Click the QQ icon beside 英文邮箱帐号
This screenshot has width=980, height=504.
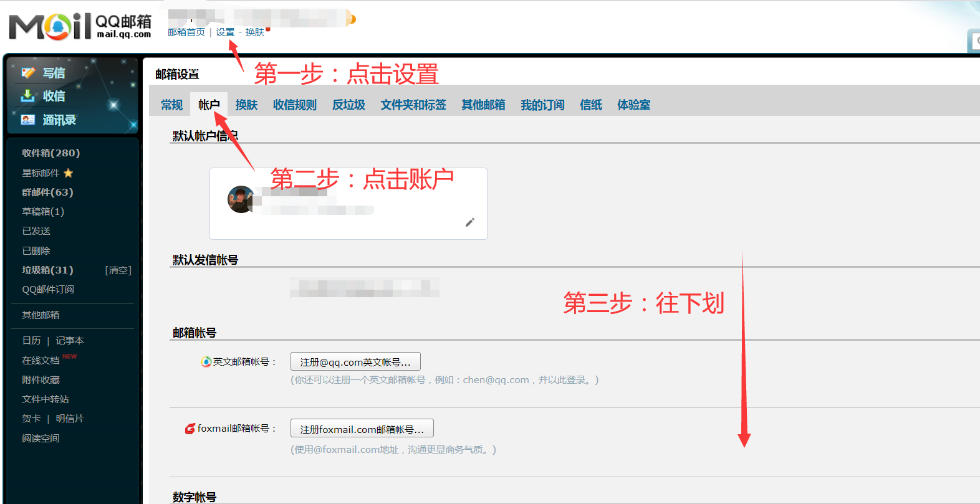pyautogui.click(x=206, y=361)
